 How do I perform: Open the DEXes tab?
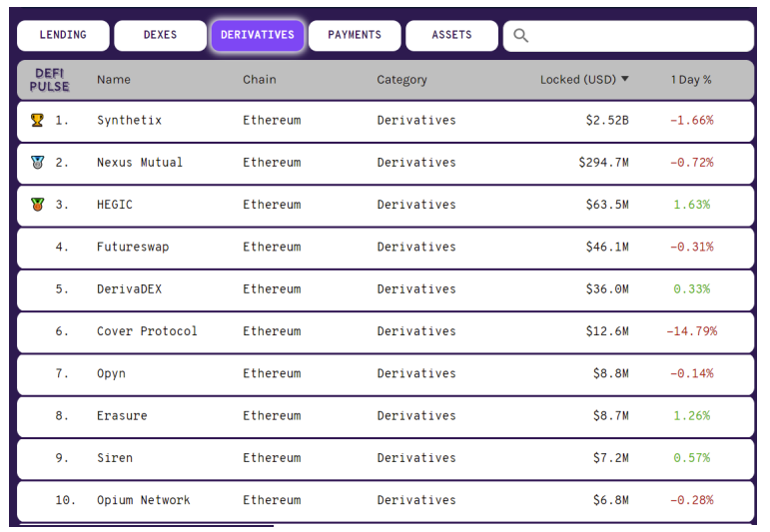160,35
